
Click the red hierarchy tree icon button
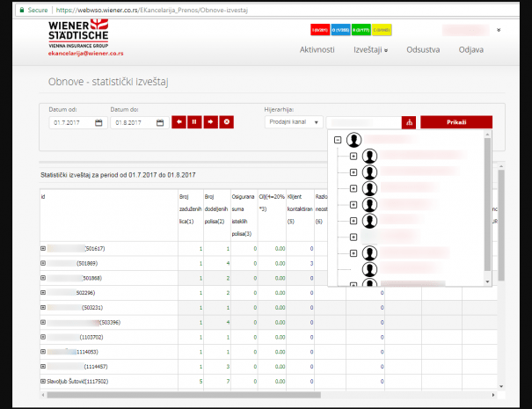coord(409,122)
